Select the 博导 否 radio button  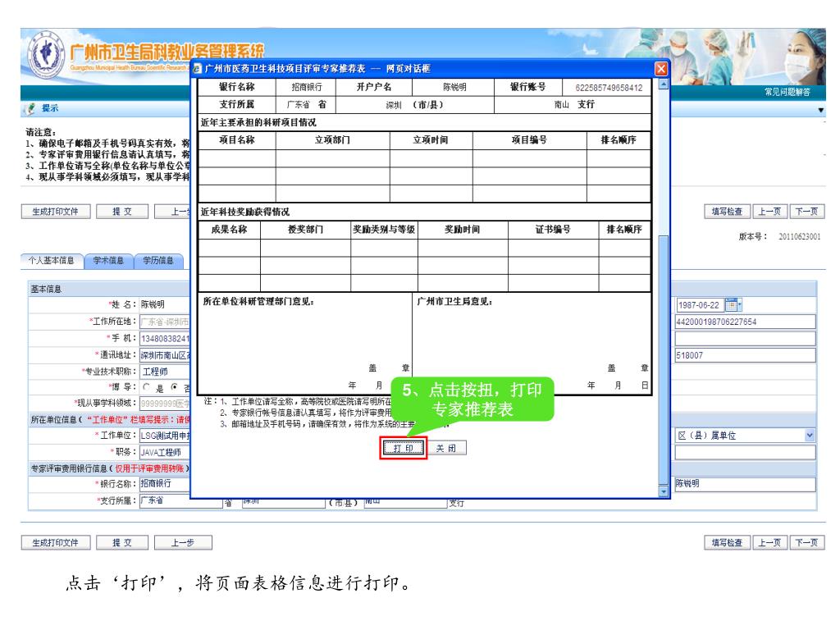point(174,387)
